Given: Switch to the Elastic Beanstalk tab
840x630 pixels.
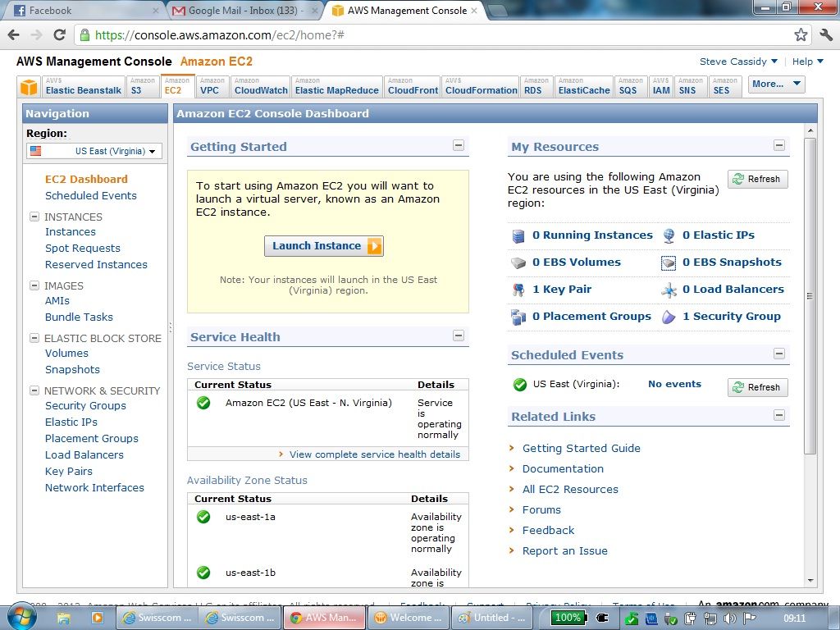Looking at the screenshot, I should [84, 86].
